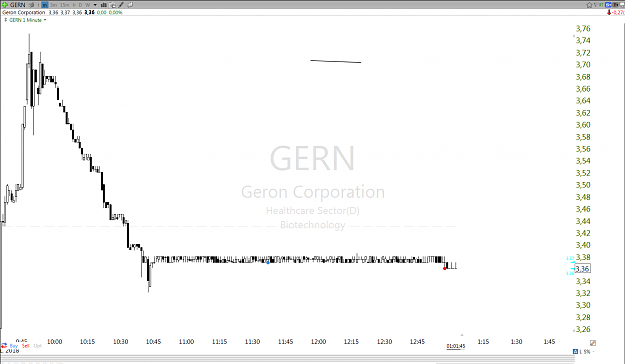The image size is (625, 364).
Task: Select the pencil drawing tool
Action: tap(121, 5)
